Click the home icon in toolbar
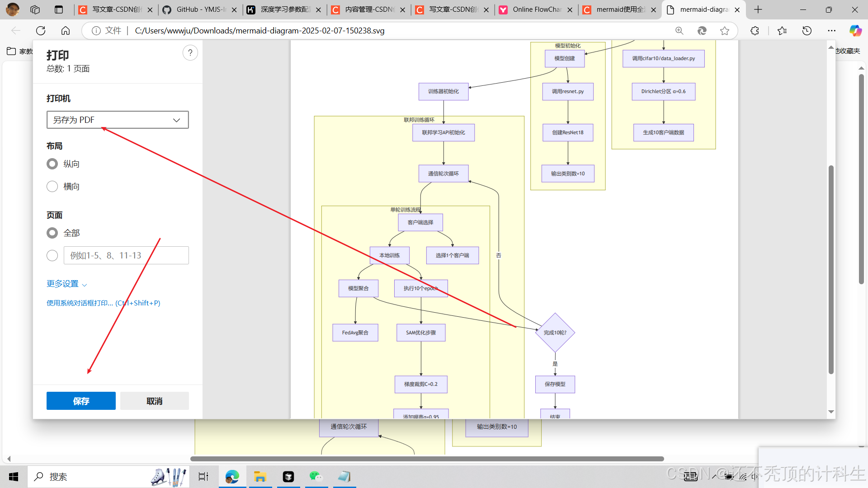Screen dimensions: 868x488 pyautogui.click(x=66, y=31)
